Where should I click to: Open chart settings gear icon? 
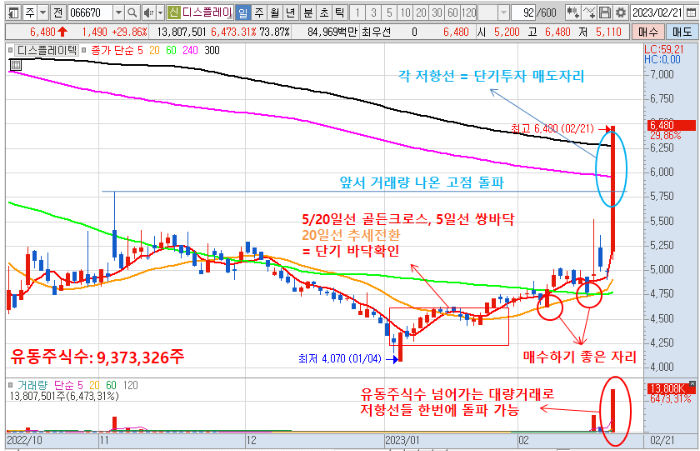(621, 13)
